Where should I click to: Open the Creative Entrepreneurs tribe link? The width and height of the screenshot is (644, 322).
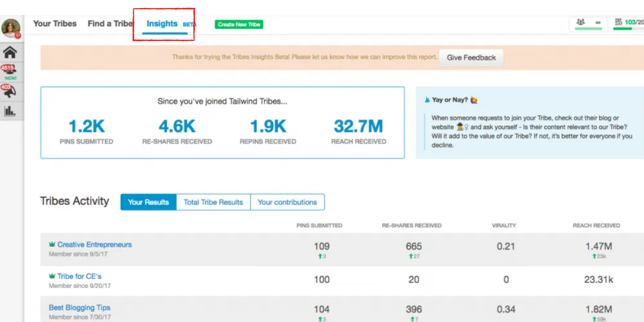pos(94,244)
